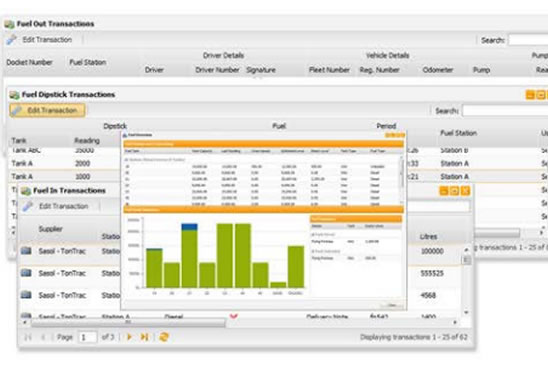The image size is (548, 365).
Task: Click the Fuel Dipstick Transactions title icon
Action: (x=14, y=95)
